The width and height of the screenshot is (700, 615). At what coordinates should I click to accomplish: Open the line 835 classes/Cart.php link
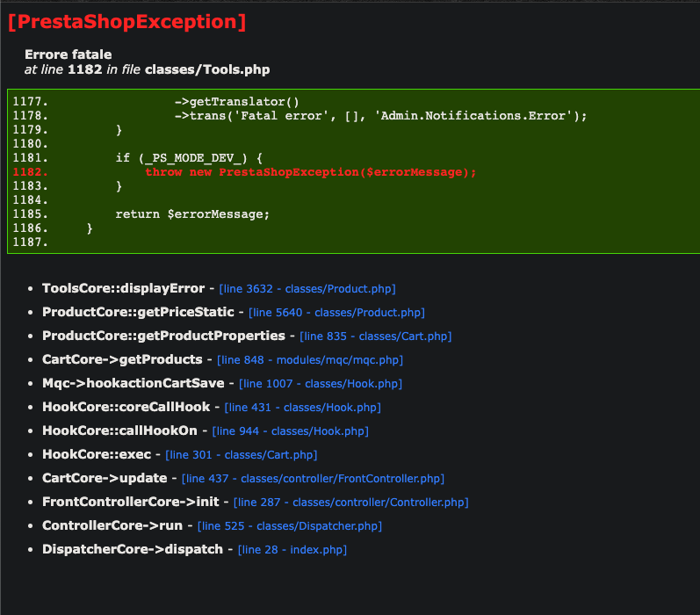click(x=375, y=336)
